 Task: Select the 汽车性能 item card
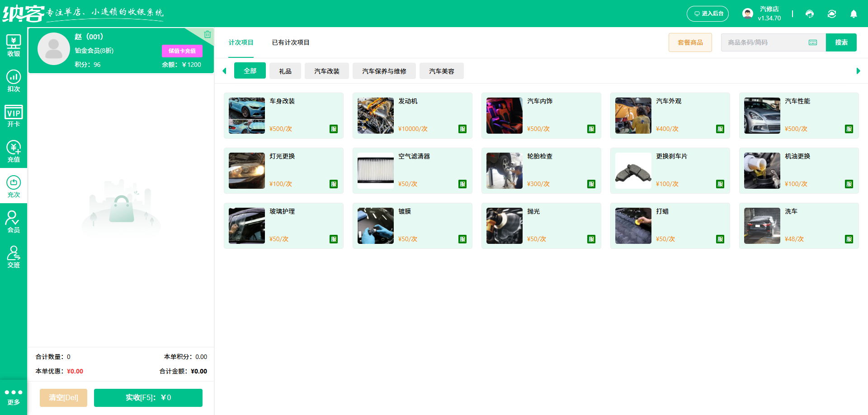799,116
